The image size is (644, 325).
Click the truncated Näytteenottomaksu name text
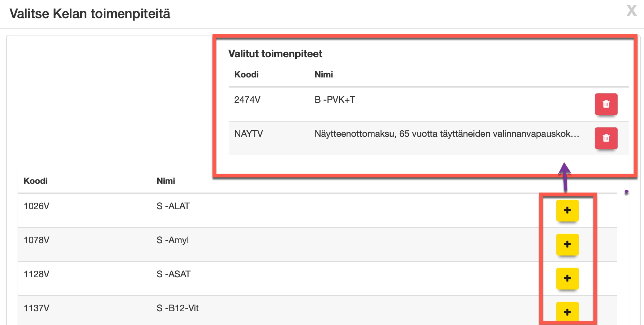click(447, 134)
